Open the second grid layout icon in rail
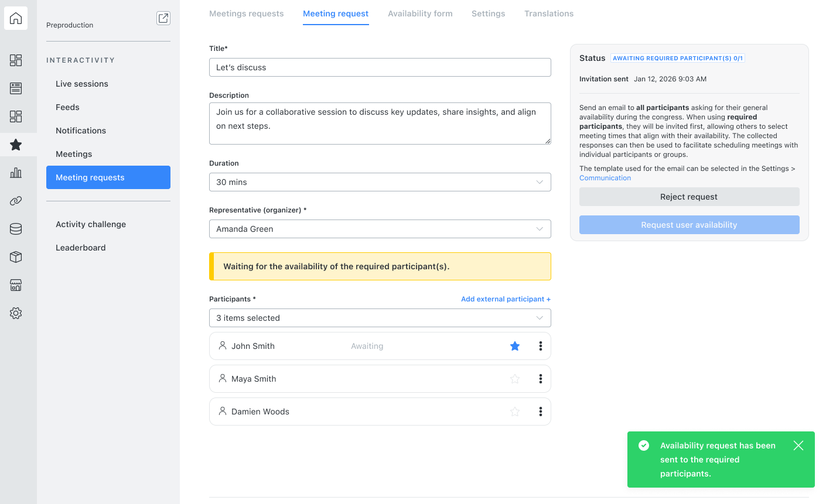The image size is (826, 504). [16, 116]
